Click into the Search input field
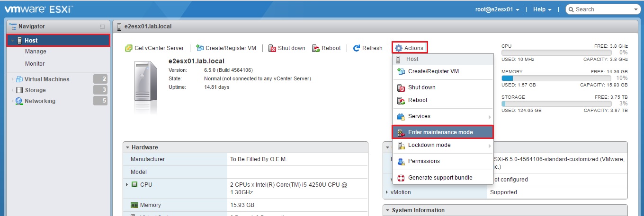Image resolution: width=644 pixels, height=216 pixels. coord(602,9)
